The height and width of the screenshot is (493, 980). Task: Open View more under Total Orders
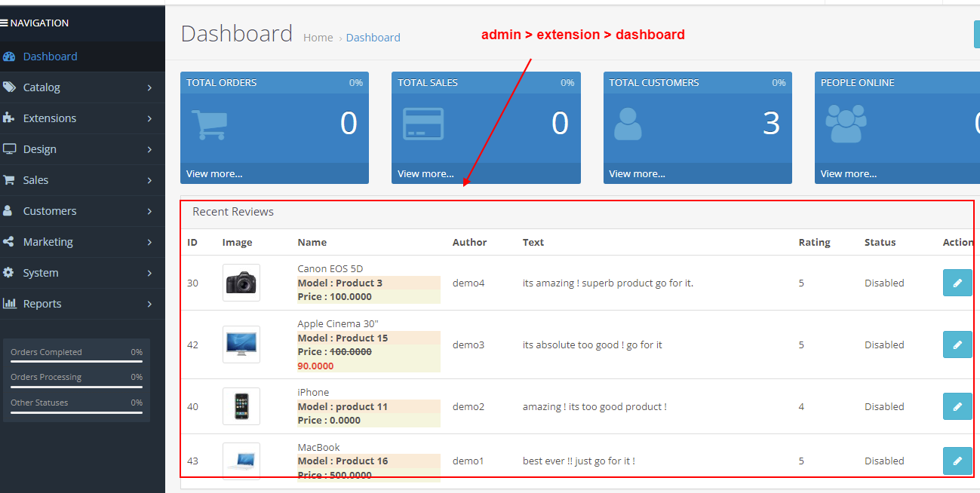click(214, 173)
